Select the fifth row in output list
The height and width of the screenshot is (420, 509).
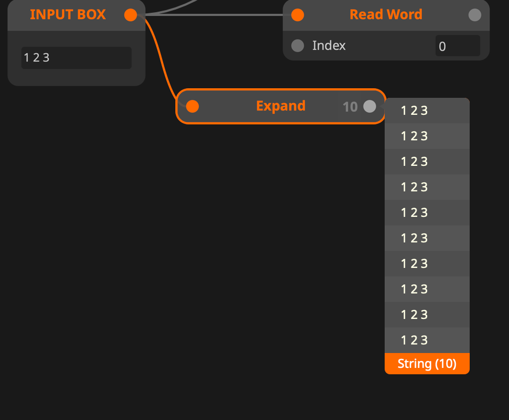coord(427,213)
